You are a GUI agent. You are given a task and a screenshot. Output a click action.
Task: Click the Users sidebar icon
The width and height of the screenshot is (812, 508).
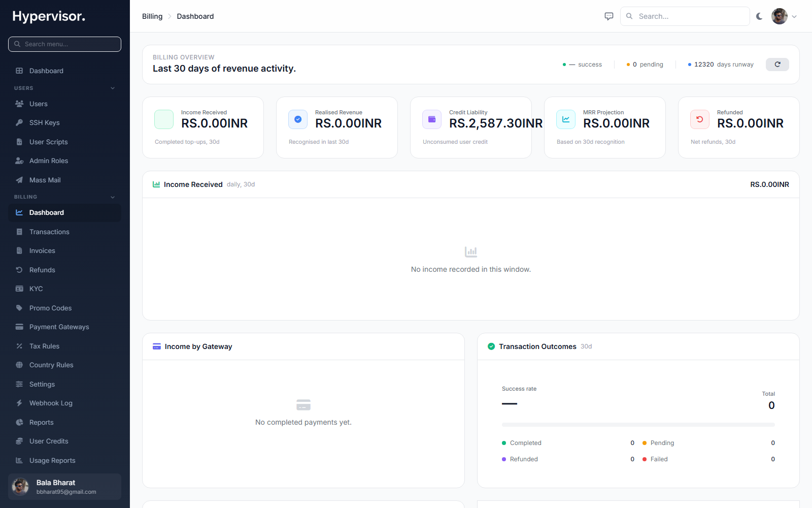pos(19,104)
